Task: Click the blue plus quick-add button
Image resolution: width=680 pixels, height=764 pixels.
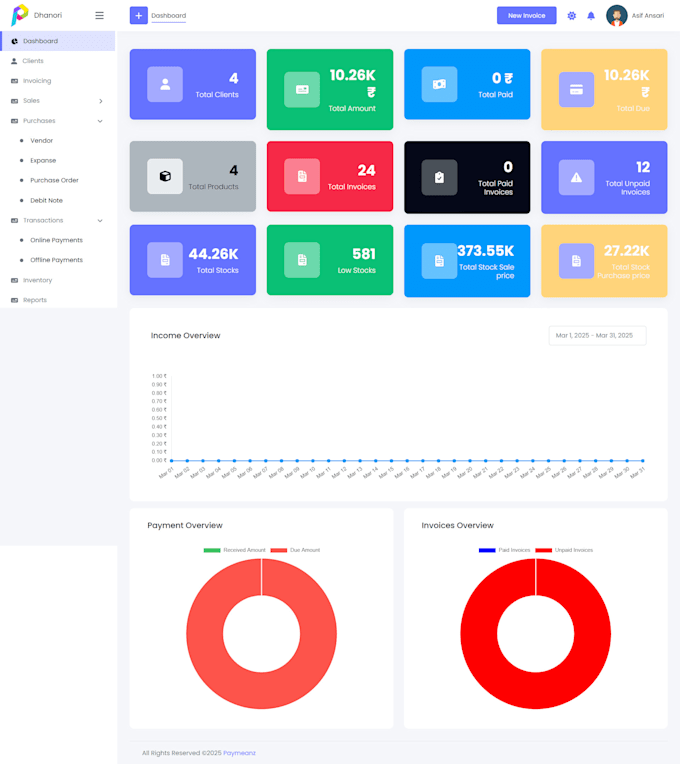Action: pos(138,16)
